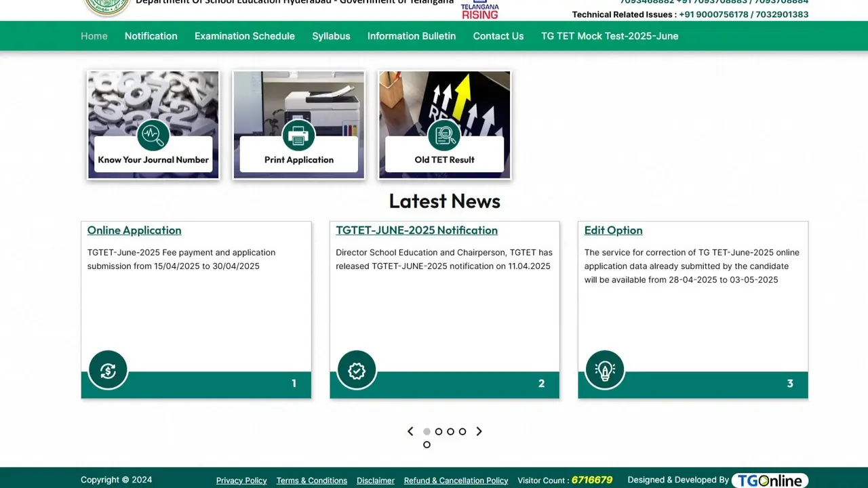Click the Telangana Rising logo
This screenshot has height=488, width=868.
point(479,8)
